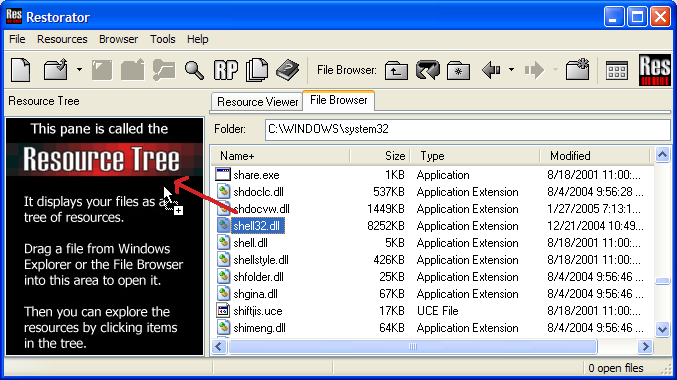Select the File Browser tab
This screenshot has height=380, width=677.
pyautogui.click(x=338, y=100)
